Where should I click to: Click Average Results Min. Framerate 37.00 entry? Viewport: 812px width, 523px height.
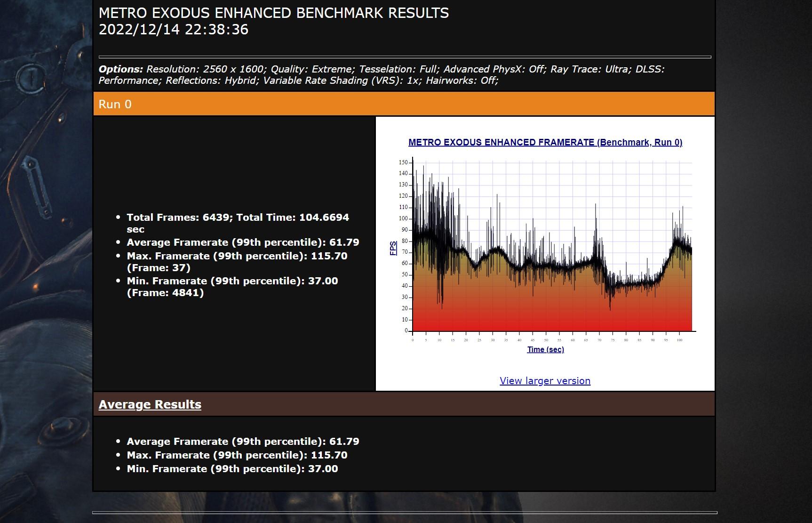[x=232, y=469]
